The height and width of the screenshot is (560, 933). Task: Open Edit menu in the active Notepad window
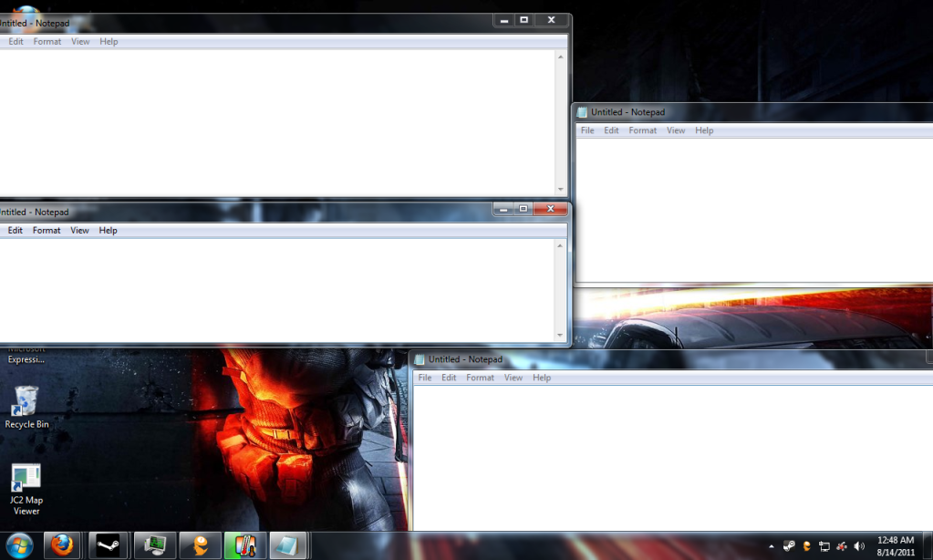[x=16, y=231]
